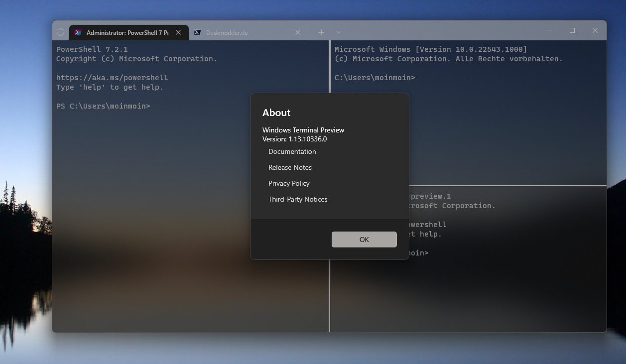Close the Administrator: PowerShell 7 tab
The width and height of the screenshot is (626, 364).
click(x=178, y=32)
